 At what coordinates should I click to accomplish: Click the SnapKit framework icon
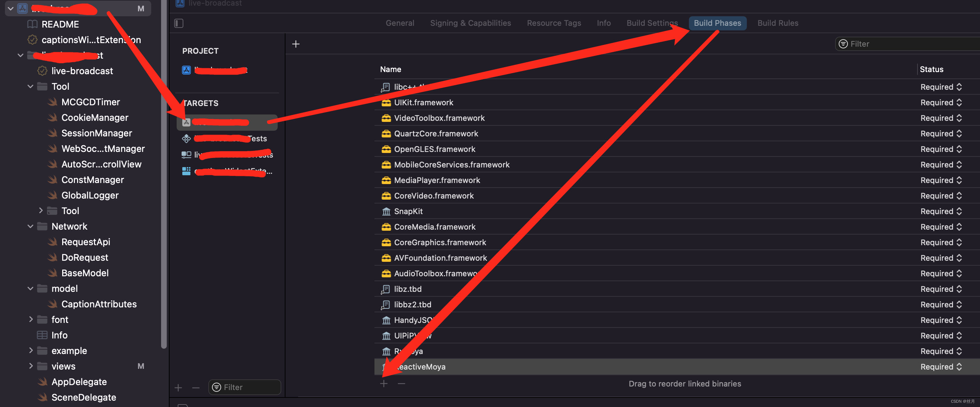pyautogui.click(x=386, y=211)
